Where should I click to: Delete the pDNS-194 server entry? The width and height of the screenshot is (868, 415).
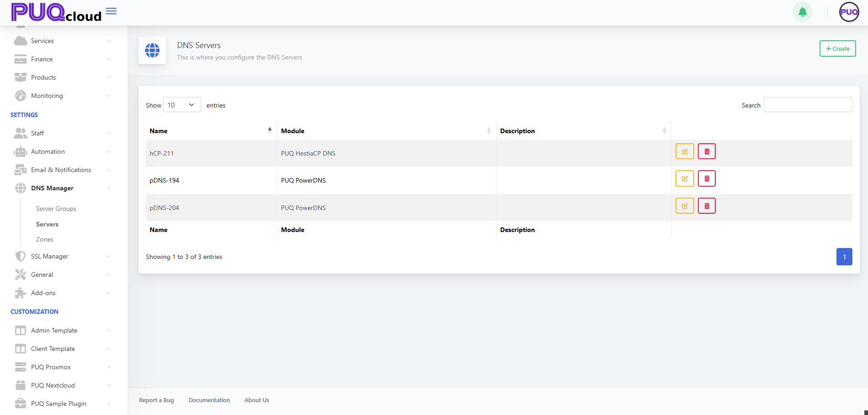707,178
